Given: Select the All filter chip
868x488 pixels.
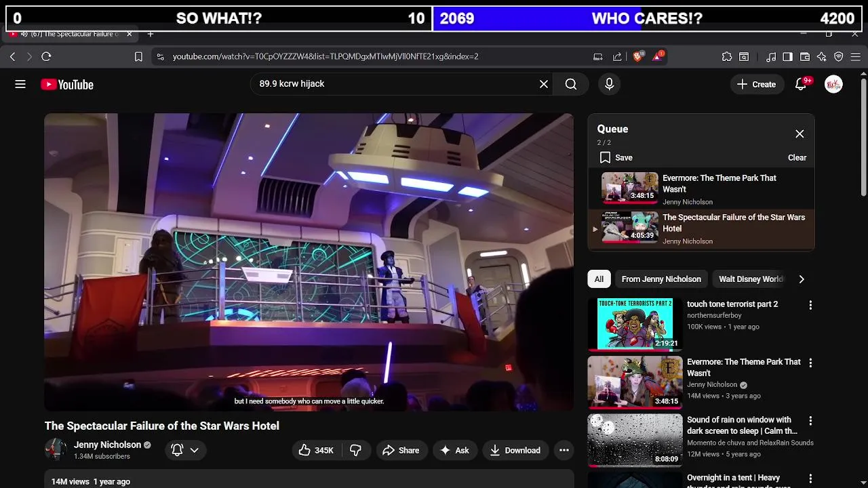Looking at the screenshot, I should [x=599, y=279].
